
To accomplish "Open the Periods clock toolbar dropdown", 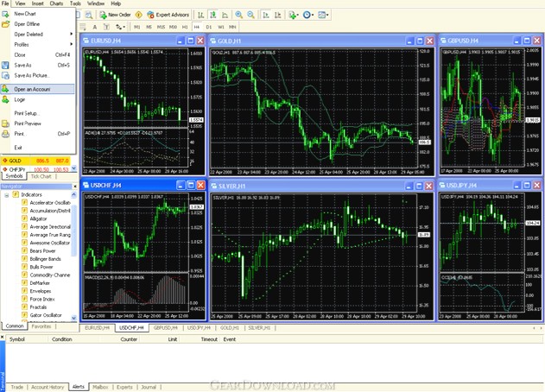I will [x=308, y=15].
